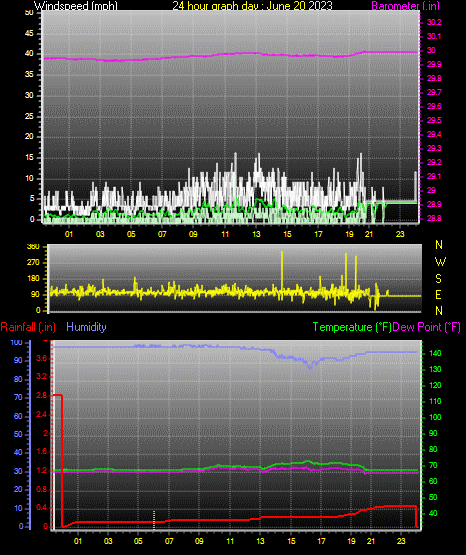
Task: Click 2.4 on the rainfall axis
Action: point(41,414)
